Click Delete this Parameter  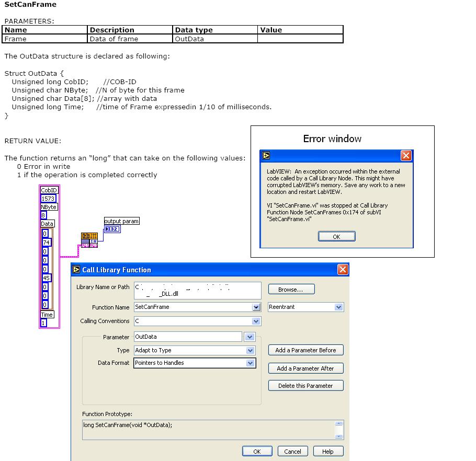305,386
